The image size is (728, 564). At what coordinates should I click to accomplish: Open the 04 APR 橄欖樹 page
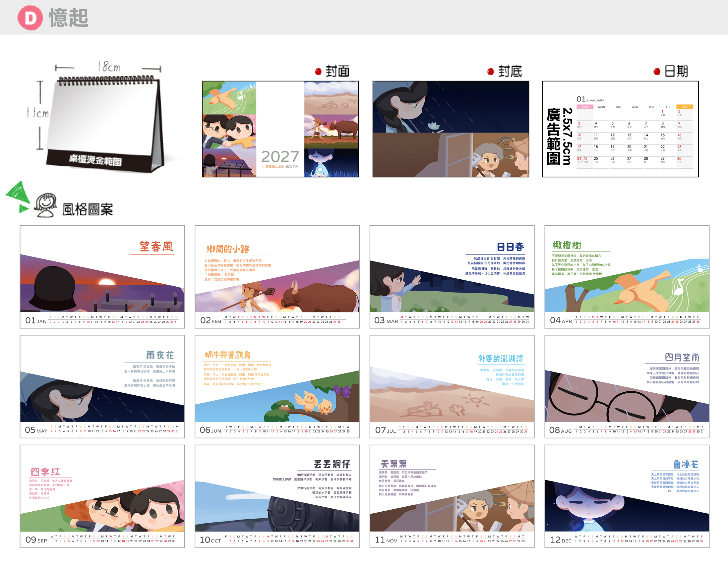(627, 277)
